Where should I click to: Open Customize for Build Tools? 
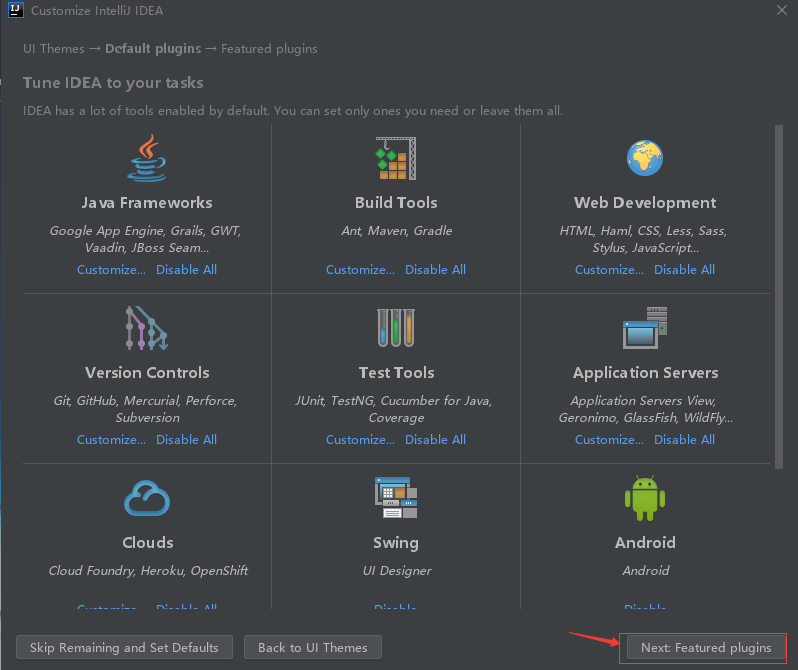pyautogui.click(x=360, y=270)
